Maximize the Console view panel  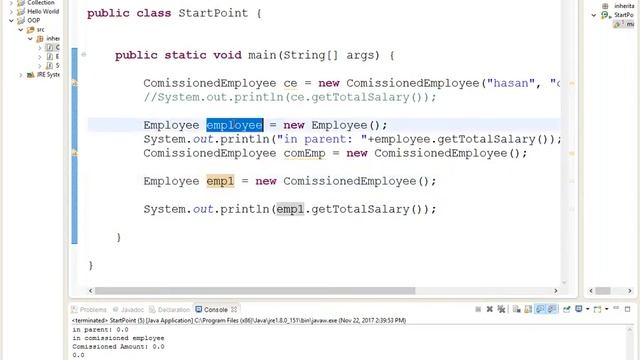[628, 309]
